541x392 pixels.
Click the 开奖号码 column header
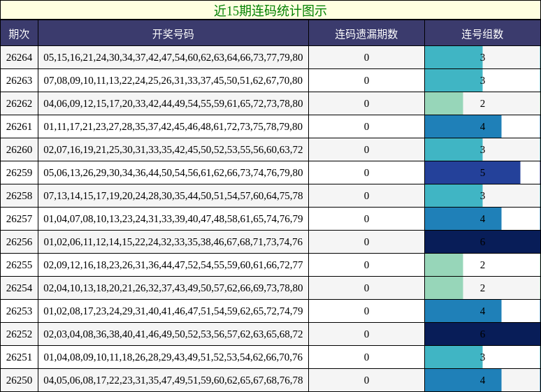coord(173,34)
